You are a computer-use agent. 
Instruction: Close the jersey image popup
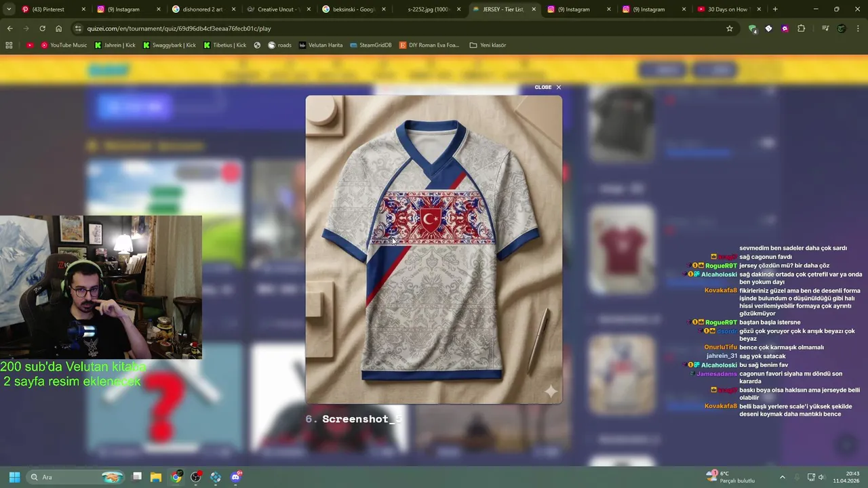[548, 87]
